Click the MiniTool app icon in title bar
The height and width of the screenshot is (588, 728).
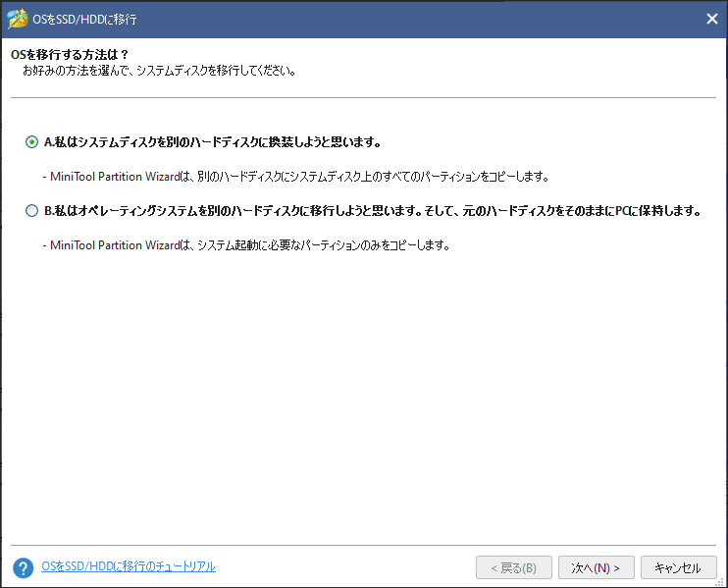point(17,19)
